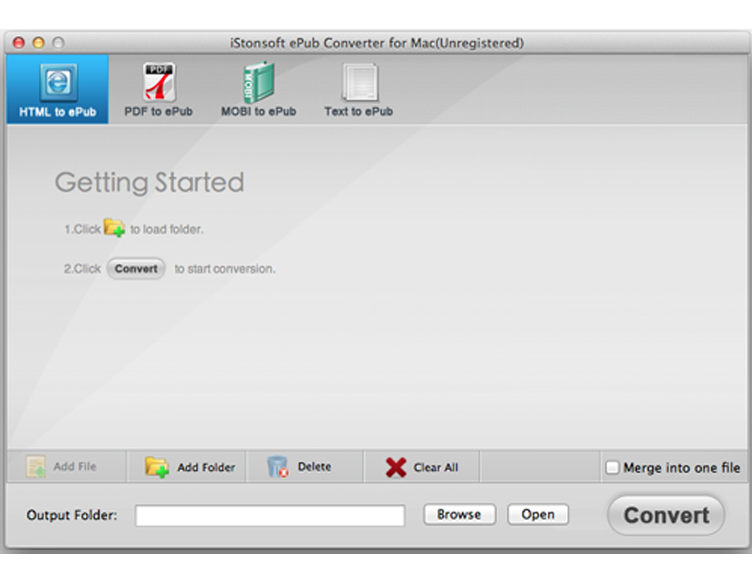Click folder icon in Getting Started step 1
752x577 pixels.
tap(115, 227)
